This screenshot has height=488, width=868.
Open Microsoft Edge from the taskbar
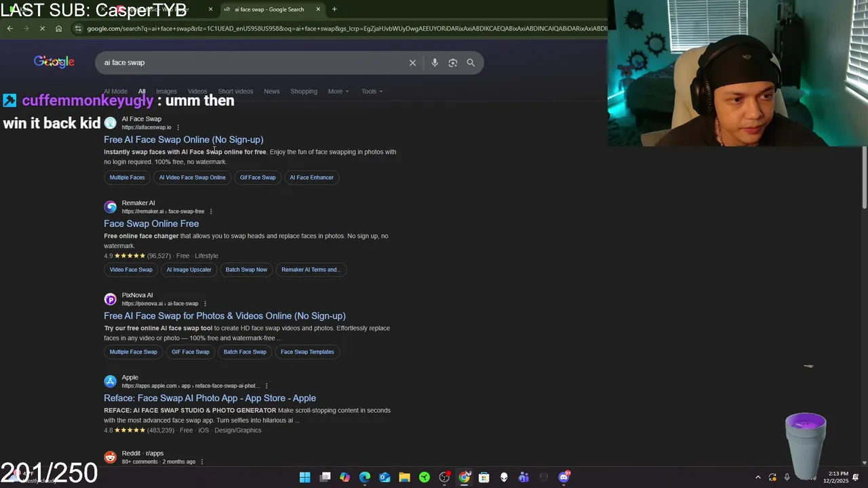pyautogui.click(x=365, y=477)
